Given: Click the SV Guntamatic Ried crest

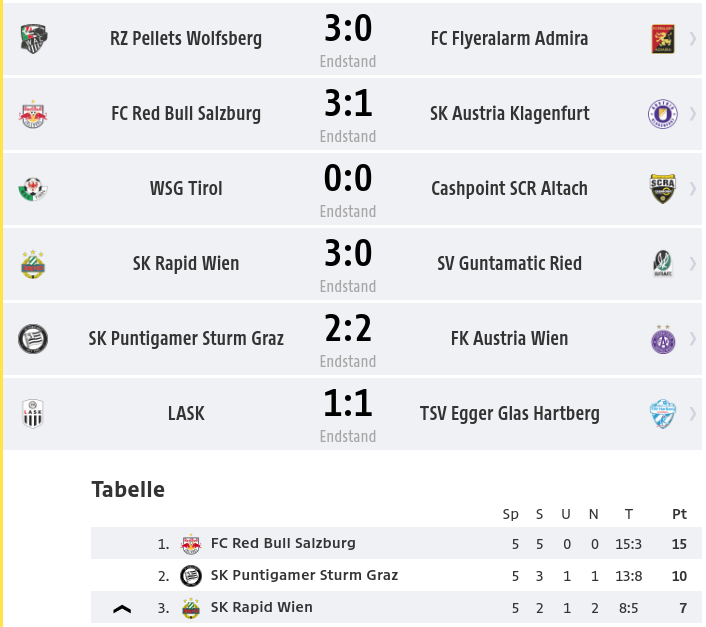Looking at the screenshot, I should tap(663, 264).
